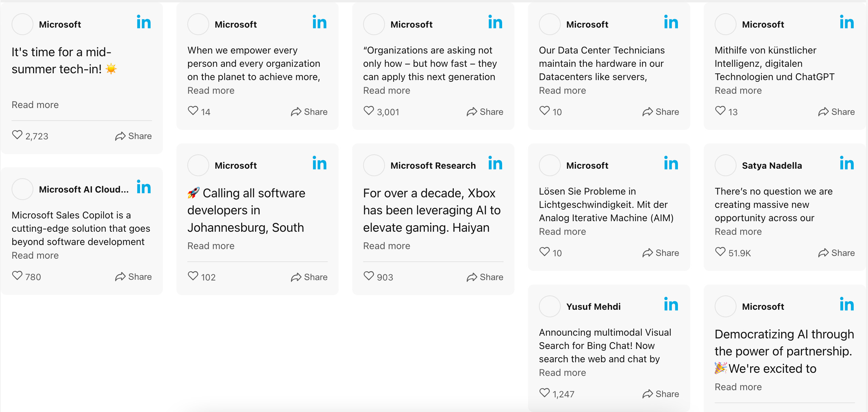868x412 pixels.
Task: Click LinkedIn icon on Yusuf Mehdi post
Action: 671,305
